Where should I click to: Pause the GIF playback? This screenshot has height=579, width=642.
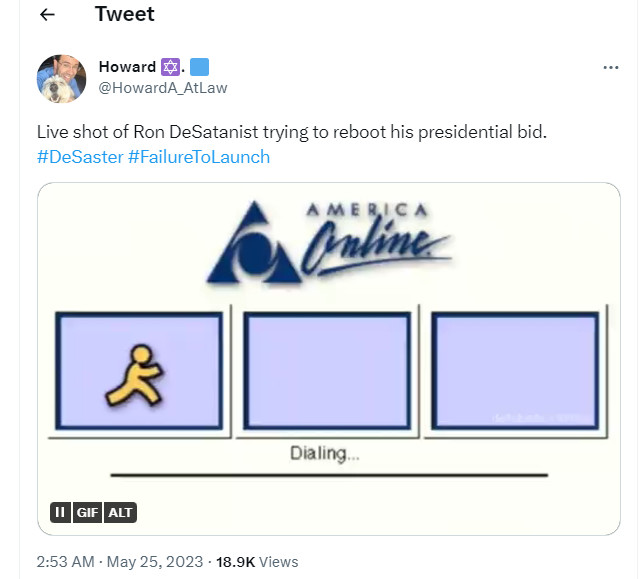click(60, 512)
